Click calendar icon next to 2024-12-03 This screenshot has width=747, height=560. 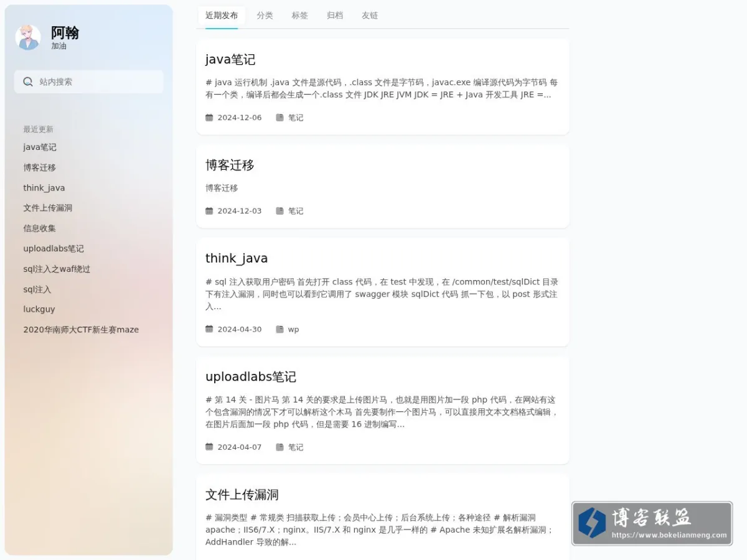coord(209,211)
